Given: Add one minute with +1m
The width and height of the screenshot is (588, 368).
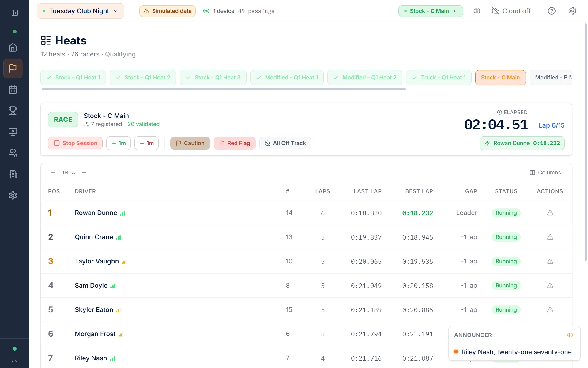Looking at the screenshot, I should [119, 143].
